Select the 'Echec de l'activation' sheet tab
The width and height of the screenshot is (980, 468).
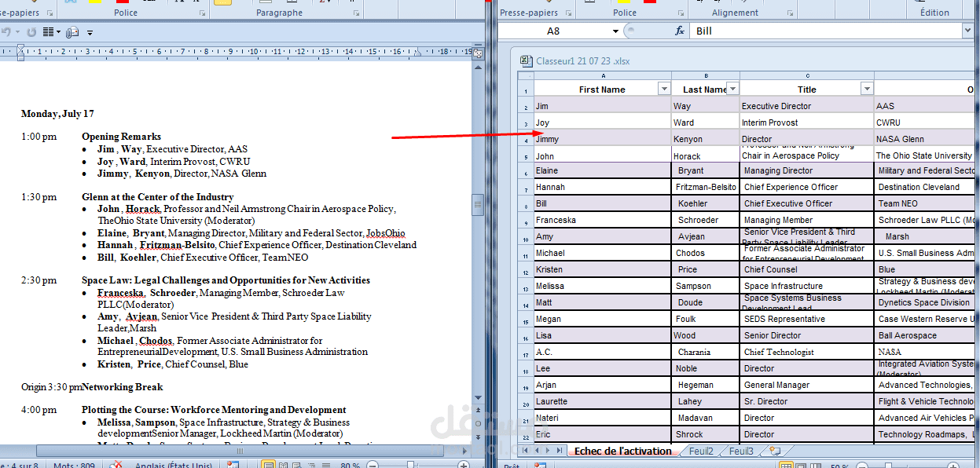(x=622, y=452)
